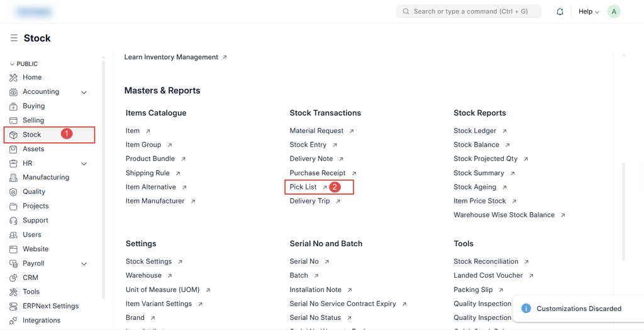Image resolution: width=644 pixels, height=330 pixels.
Task: Open the Stock Ledger report link
Action: pyautogui.click(x=475, y=131)
